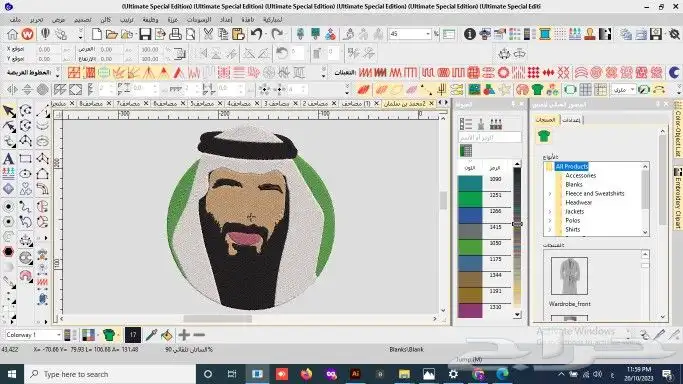Click the orange stamp icon in the toolbar
This screenshot has width=683, height=384.
[590, 34]
